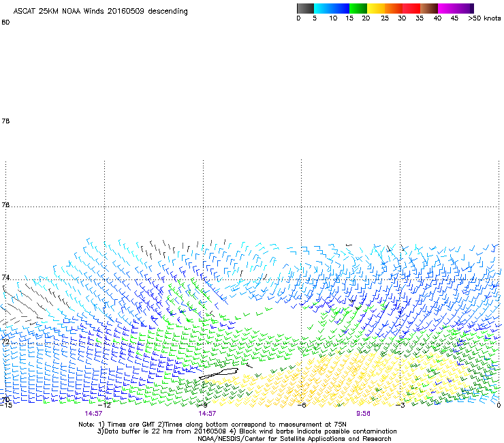
Task: Select the magenta 40-45 knots legend segment
Action: coord(447,8)
